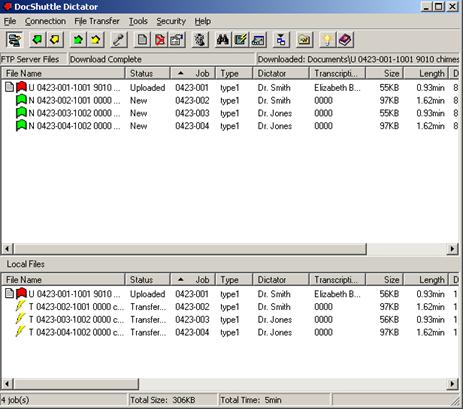The image size is (463, 409).
Task: Open the Tools menu
Action: click(138, 21)
